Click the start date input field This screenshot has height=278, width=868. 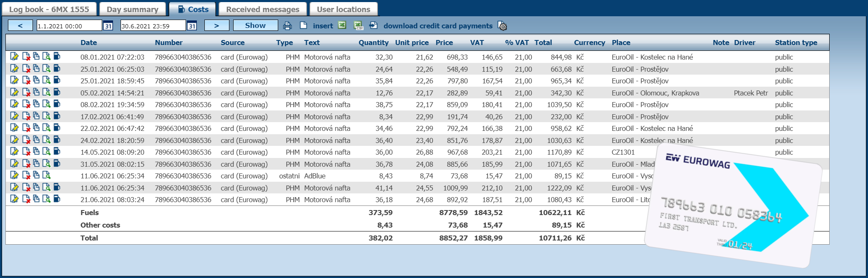pos(69,26)
